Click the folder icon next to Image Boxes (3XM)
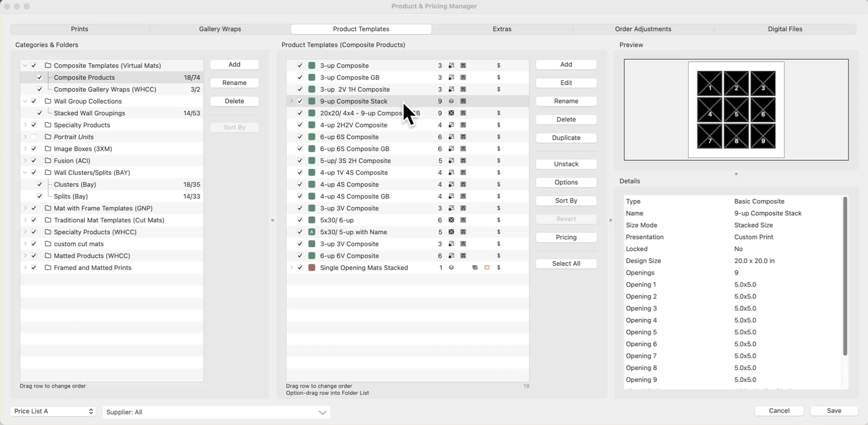 (x=48, y=149)
